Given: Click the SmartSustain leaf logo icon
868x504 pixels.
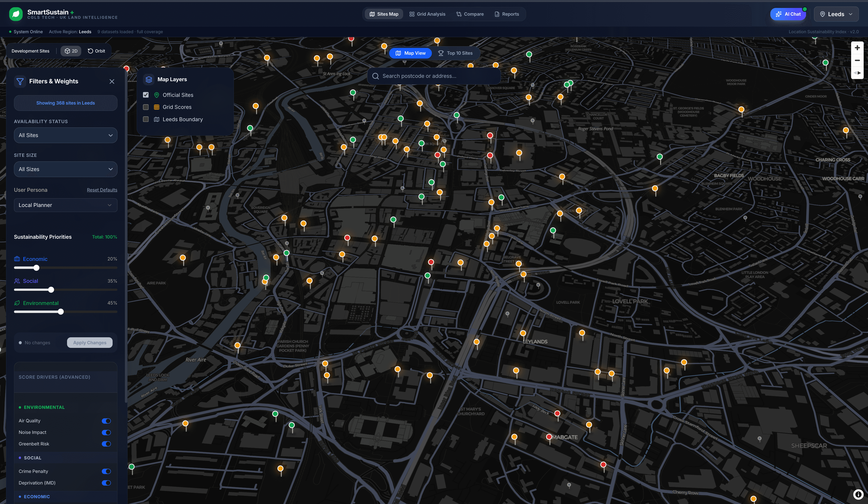Looking at the screenshot, I should pyautogui.click(x=16, y=14).
